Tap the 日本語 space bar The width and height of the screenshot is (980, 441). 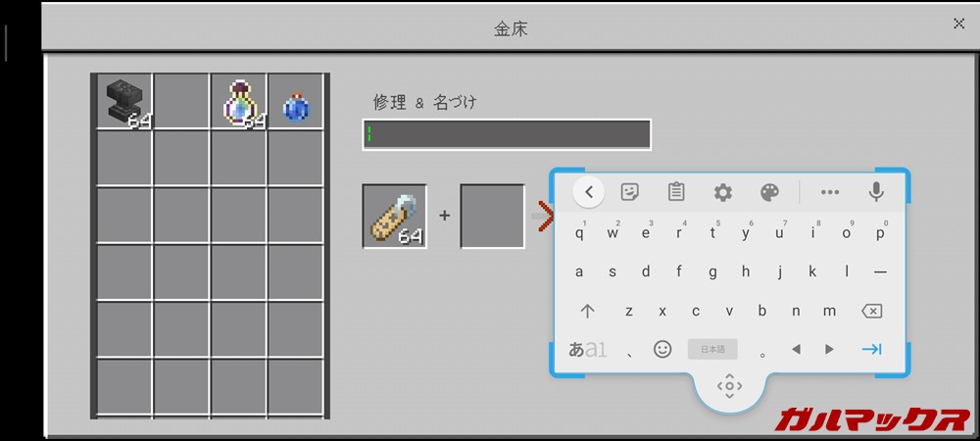coord(712,349)
